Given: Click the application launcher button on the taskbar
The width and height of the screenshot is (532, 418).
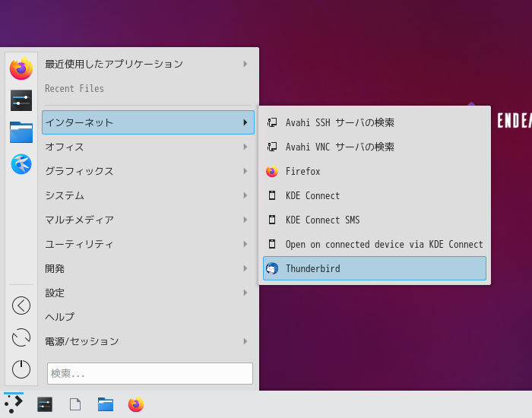Looking at the screenshot, I should [x=14, y=404].
